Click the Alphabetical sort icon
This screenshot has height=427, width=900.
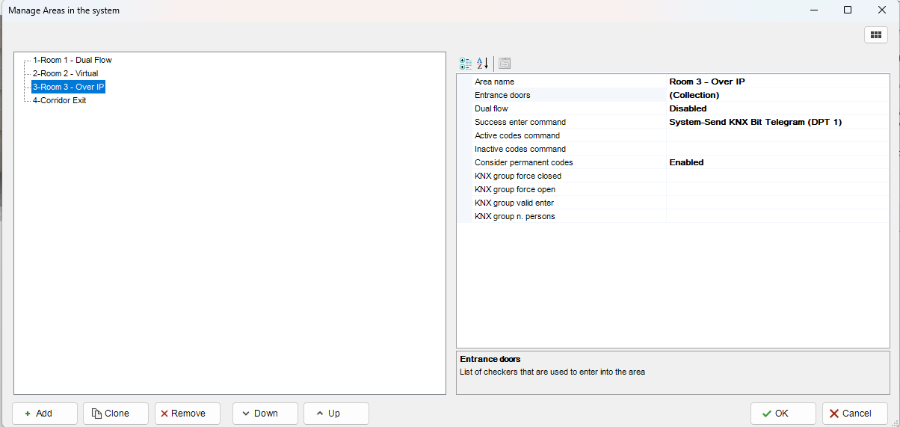click(x=482, y=63)
